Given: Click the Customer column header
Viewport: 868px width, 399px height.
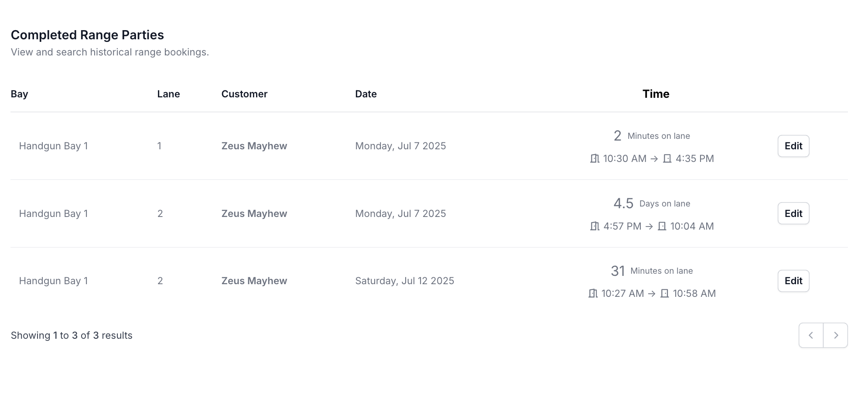Looking at the screenshot, I should (x=244, y=94).
